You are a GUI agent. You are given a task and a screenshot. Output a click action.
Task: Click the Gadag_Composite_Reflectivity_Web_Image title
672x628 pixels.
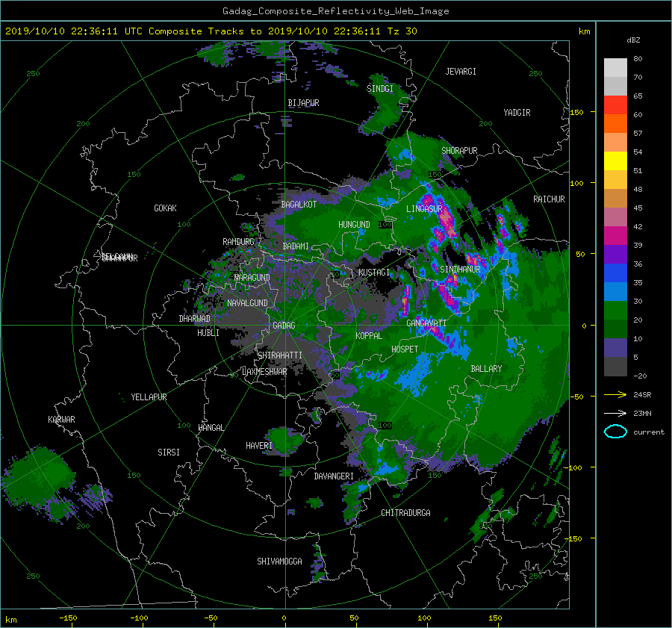[335, 11]
